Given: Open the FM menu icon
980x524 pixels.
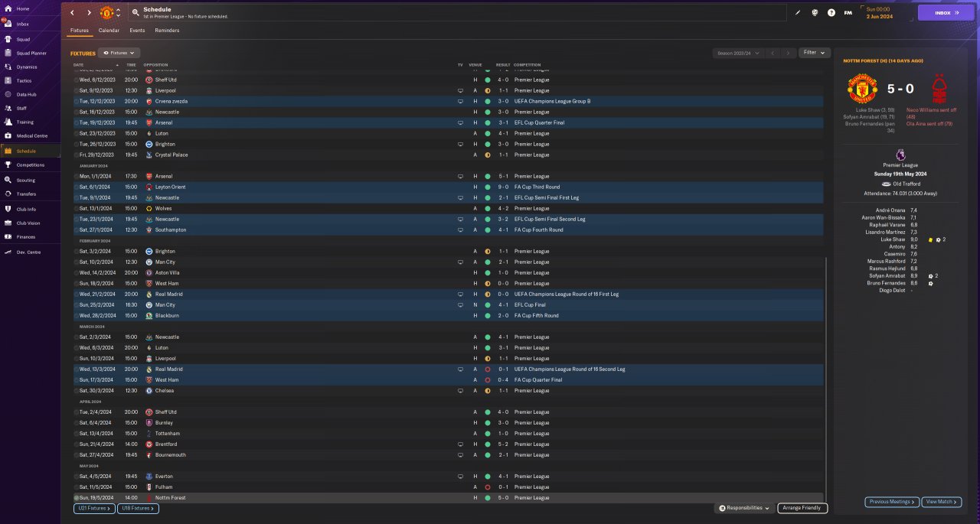Looking at the screenshot, I should [x=848, y=12].
